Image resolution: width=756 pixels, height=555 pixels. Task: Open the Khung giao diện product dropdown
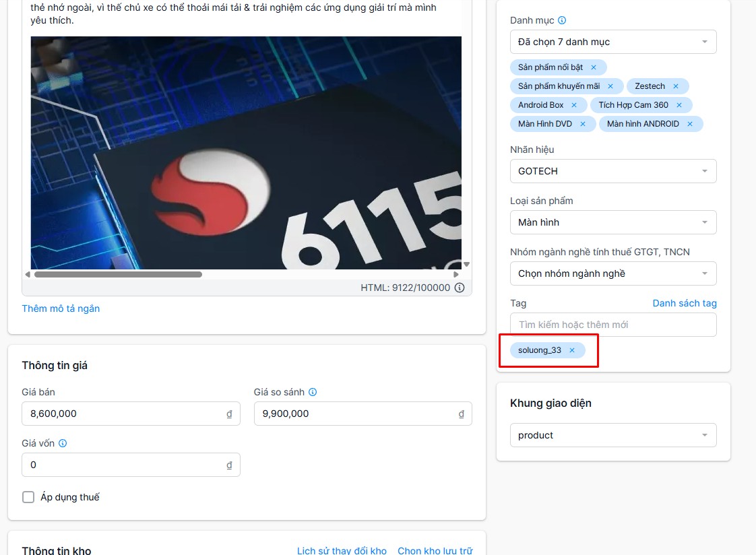point(613,435)
